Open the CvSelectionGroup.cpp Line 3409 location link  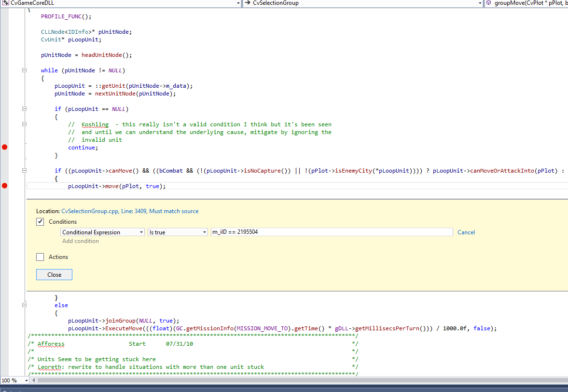coord(130,211)
